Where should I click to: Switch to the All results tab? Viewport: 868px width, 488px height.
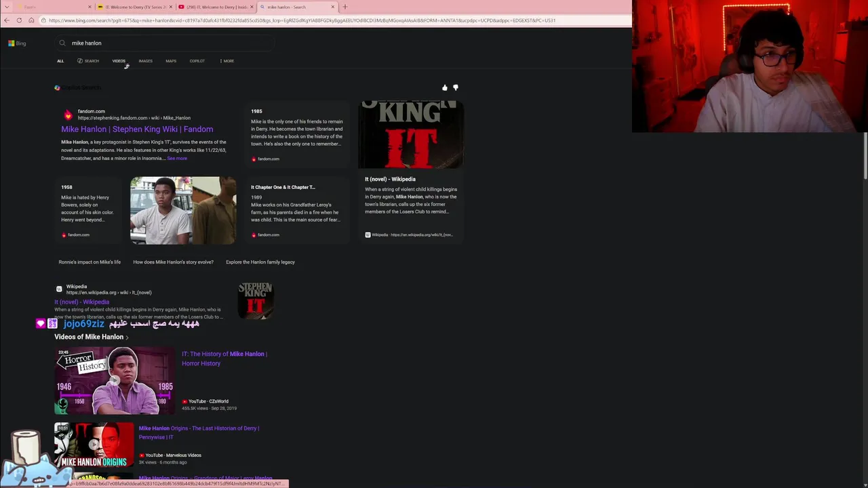(60, 61)
